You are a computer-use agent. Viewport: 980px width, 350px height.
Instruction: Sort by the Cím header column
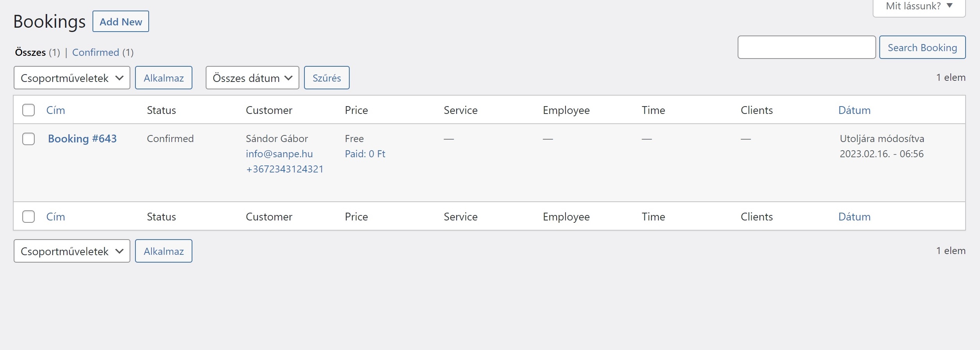[56, 110]
